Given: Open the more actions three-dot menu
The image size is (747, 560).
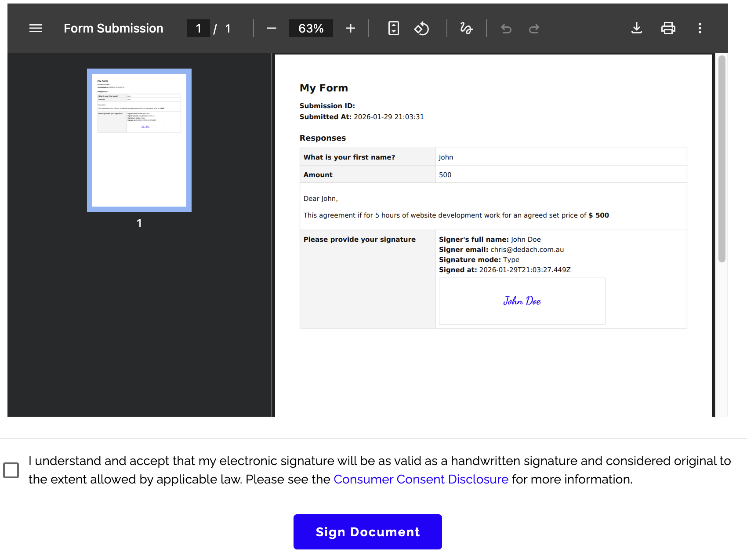Looking at the screenshot, I should pyautogui.click(x=700, y=29).
